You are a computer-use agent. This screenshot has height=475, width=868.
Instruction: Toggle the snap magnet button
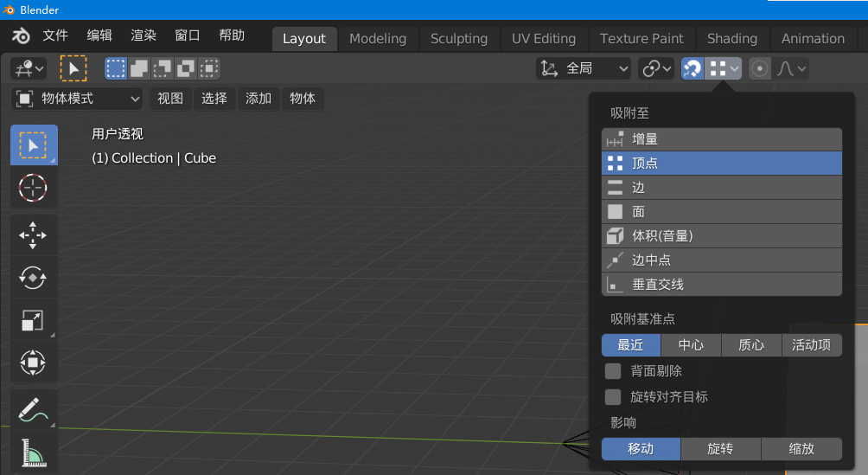click(692, 68)
